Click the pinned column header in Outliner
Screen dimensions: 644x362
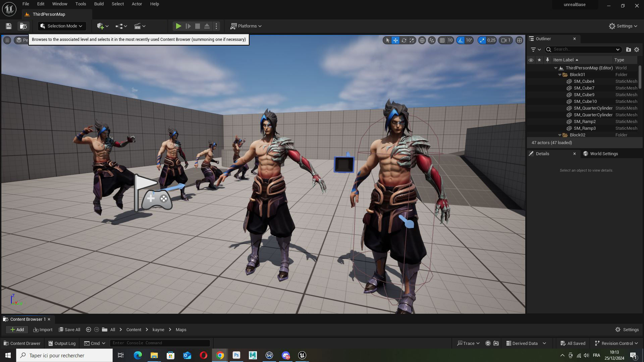click(547, 60)
